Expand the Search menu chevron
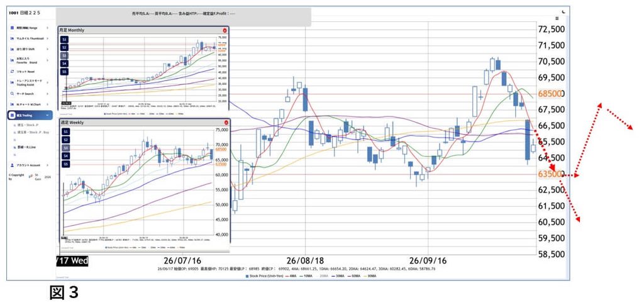644x305 pixels. [x=48, y=94]
